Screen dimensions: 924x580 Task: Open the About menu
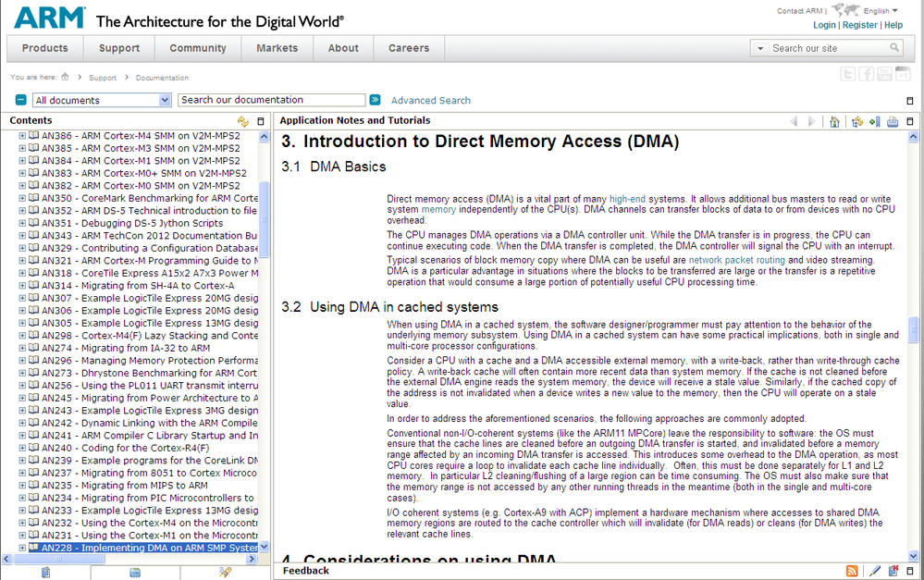click(343, 48)
